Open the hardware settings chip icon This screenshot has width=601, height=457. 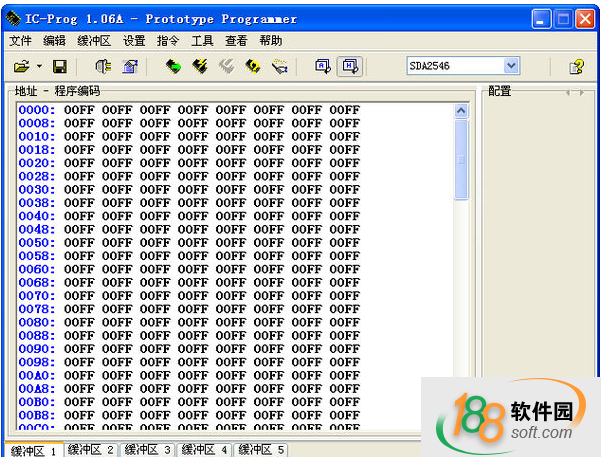tap(102, 66)
